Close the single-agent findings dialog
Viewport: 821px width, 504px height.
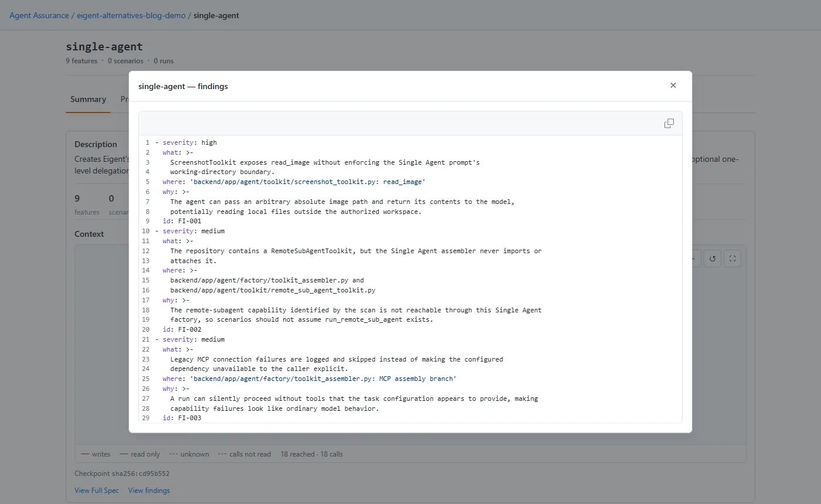673,86
